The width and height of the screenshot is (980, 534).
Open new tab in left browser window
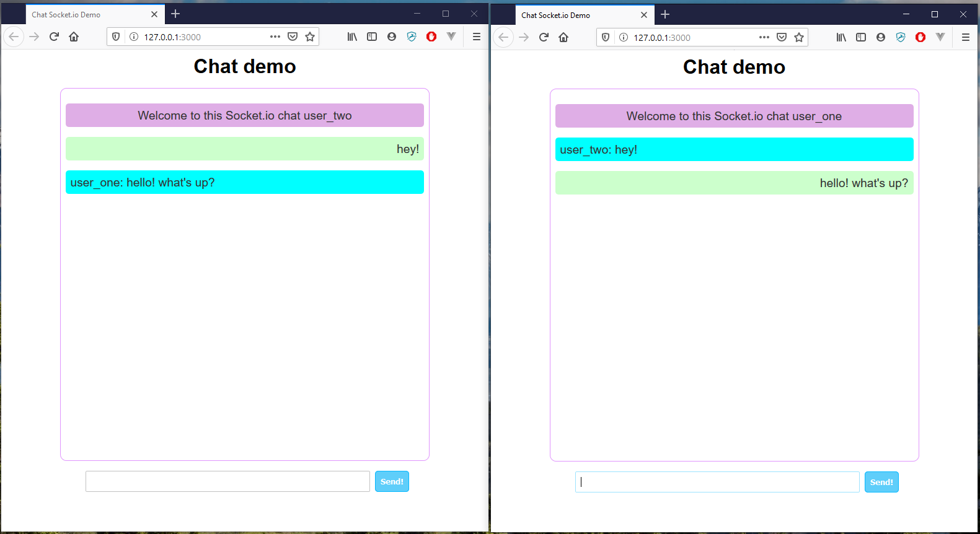[175, 14]
